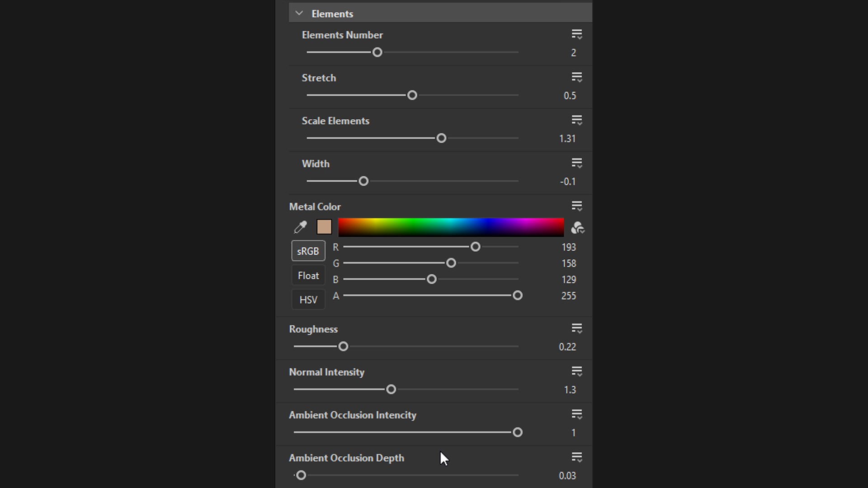Open Ambient Occlusion Depth options menu

click(x=576, y=457)
